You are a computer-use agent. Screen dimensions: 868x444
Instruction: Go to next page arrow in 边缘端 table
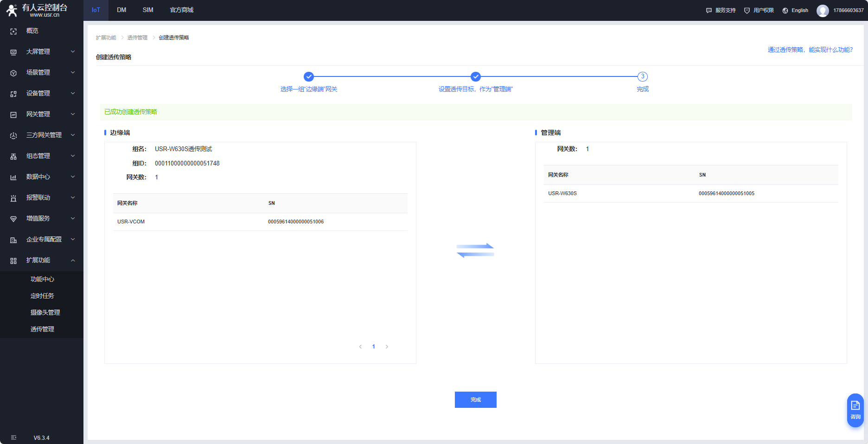point(387,347)
